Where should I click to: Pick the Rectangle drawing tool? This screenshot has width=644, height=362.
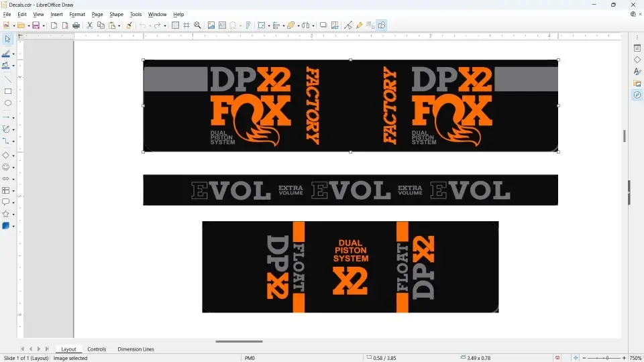7,91
